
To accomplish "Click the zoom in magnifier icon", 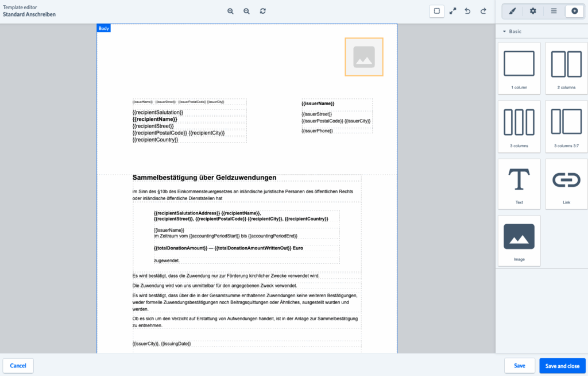I will tap(230, 11).
